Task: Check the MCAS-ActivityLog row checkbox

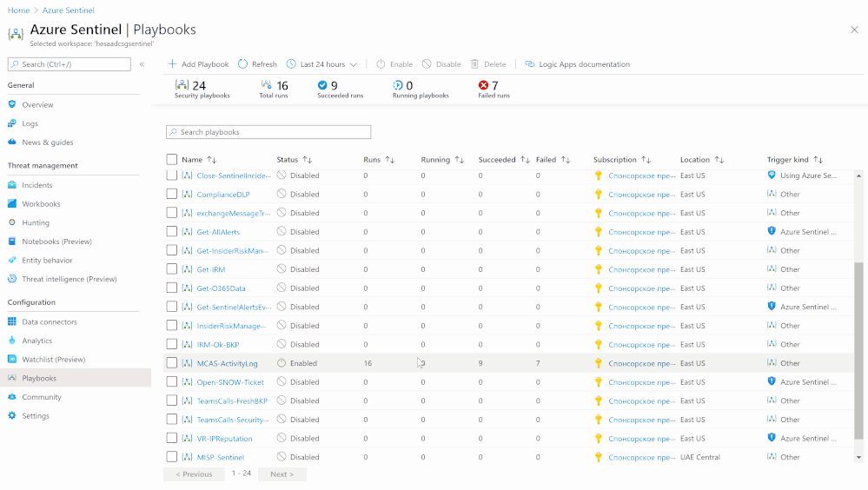Action: tap(172, 363)
